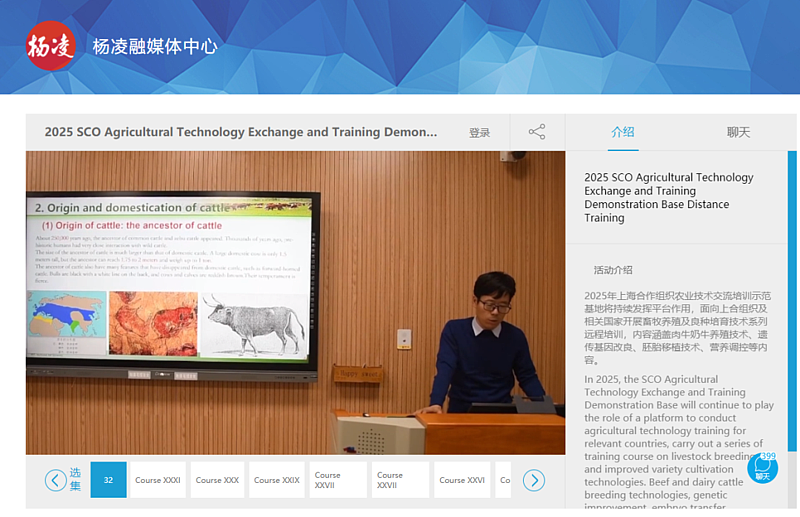Select episode Course XXVI

click(x=461, y=480)
